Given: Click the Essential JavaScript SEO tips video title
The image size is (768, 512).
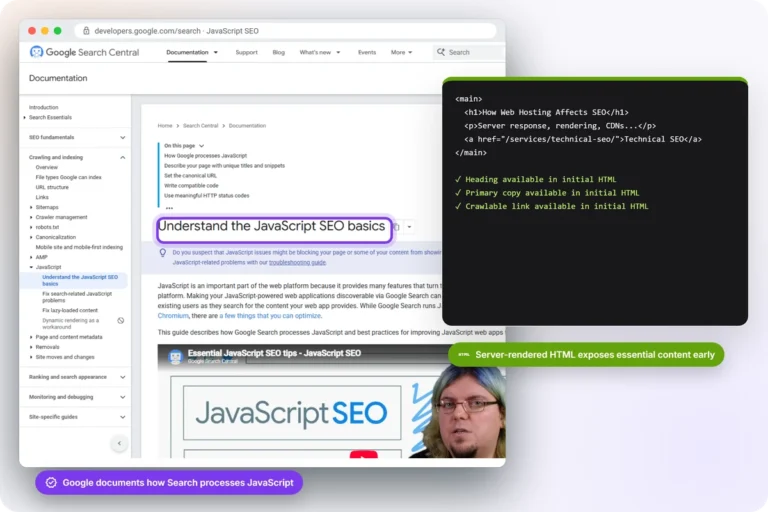Looking at the screenshot, I should click(274, 353).
